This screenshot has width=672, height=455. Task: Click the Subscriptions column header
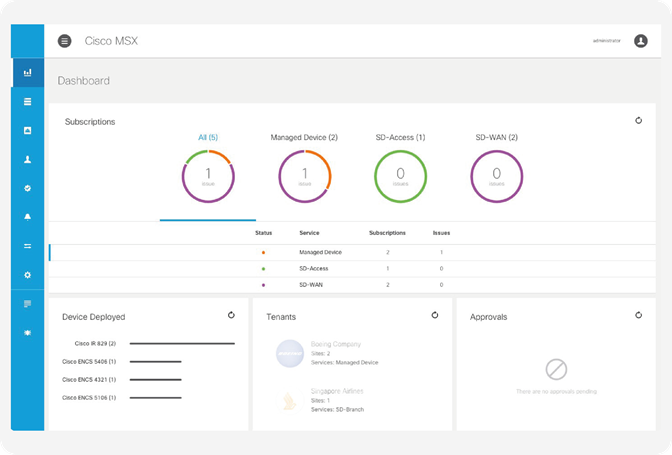click(387, 233)
